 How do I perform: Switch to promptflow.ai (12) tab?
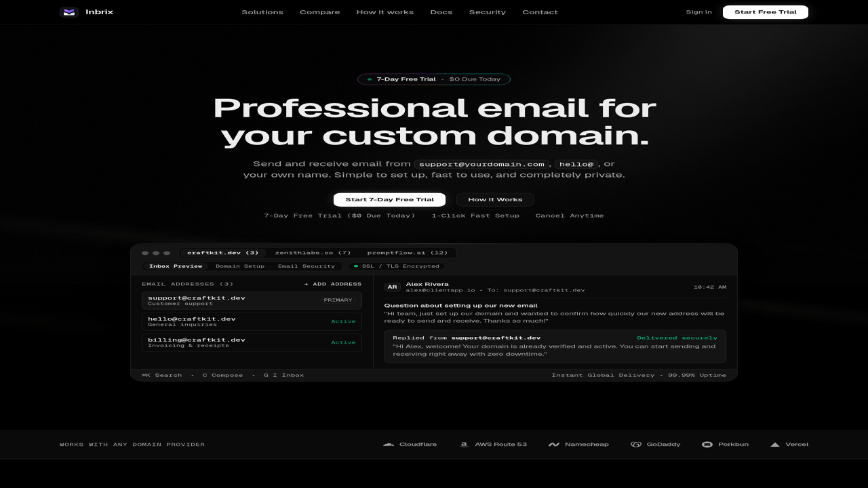coord(408,253)
